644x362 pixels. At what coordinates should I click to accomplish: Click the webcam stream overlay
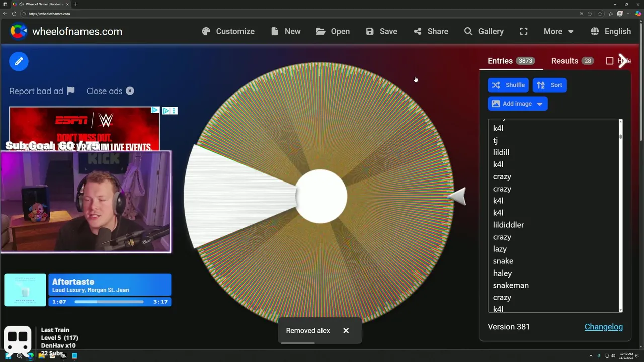86,202
